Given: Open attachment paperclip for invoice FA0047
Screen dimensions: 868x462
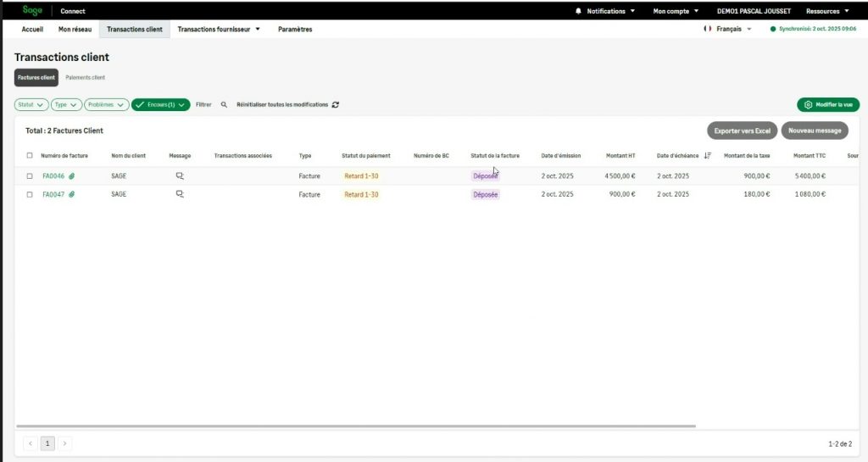Looking at the screenshot, I should (72, 194).
